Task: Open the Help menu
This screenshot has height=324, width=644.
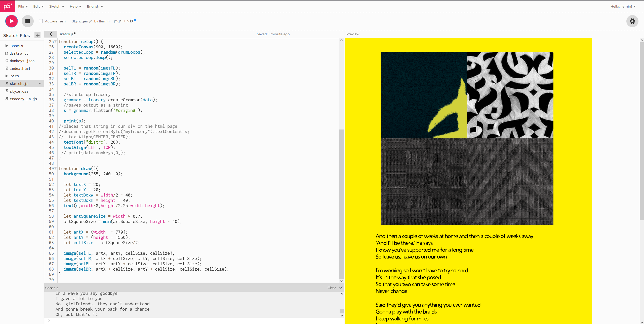Action: coord(75,6)
